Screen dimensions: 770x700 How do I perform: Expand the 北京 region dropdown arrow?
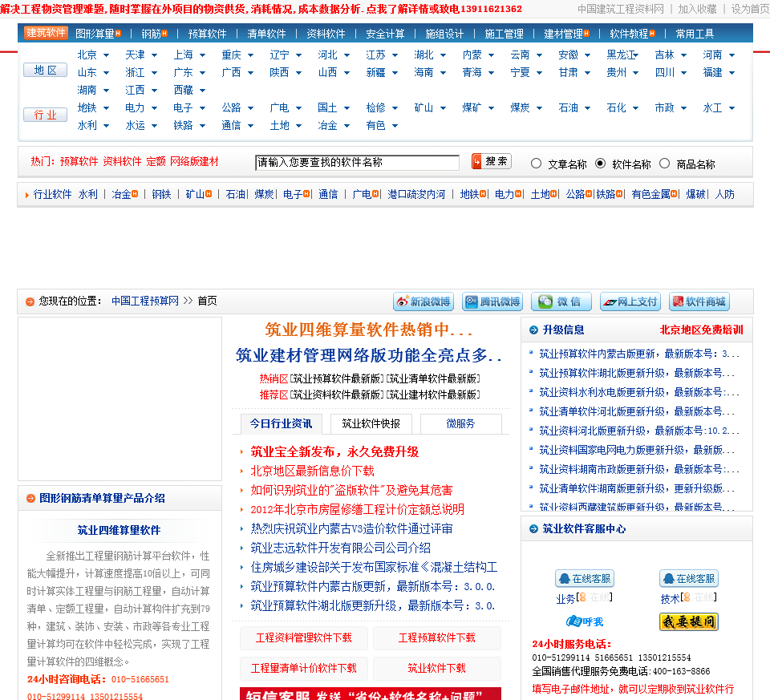tap(106, 55)
